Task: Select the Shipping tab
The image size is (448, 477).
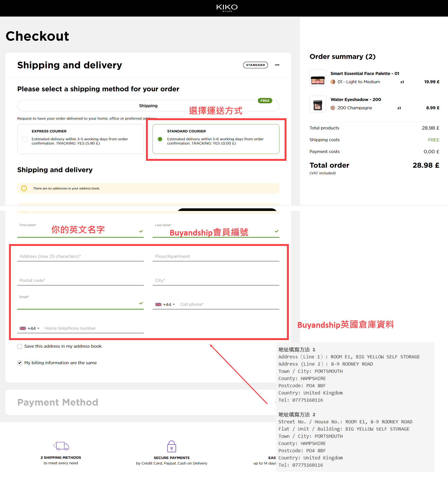Action: [148, 106]
